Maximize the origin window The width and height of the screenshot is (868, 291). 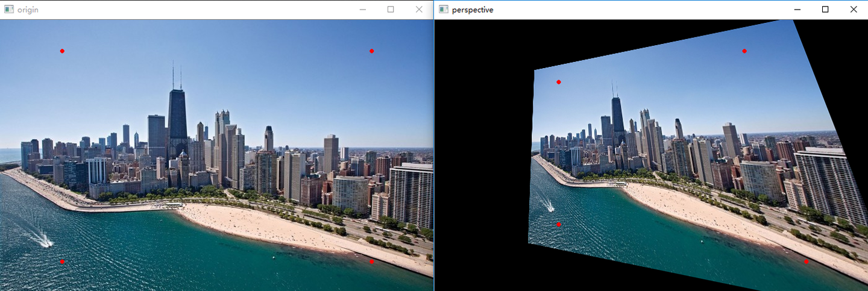[391, 10]
